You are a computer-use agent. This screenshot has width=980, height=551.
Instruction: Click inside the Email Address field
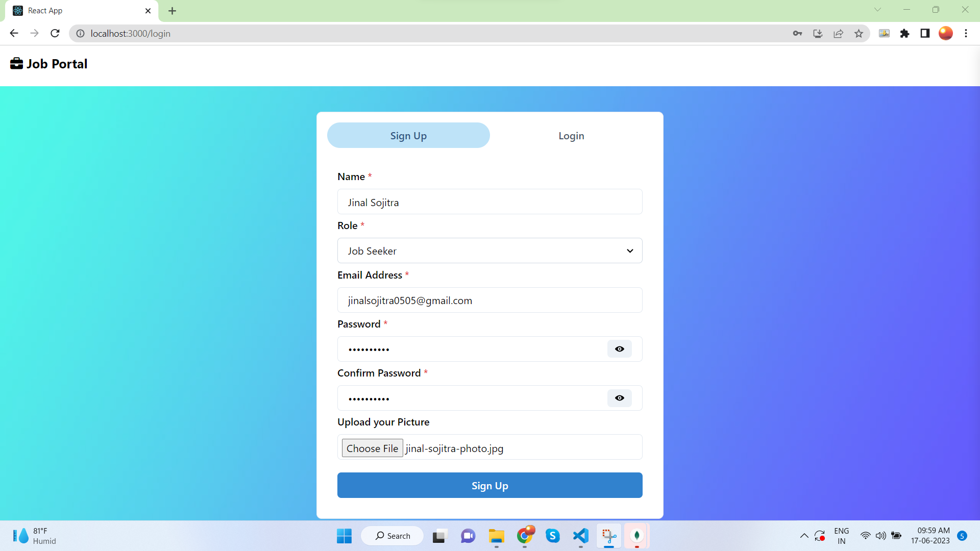[489, 300]
